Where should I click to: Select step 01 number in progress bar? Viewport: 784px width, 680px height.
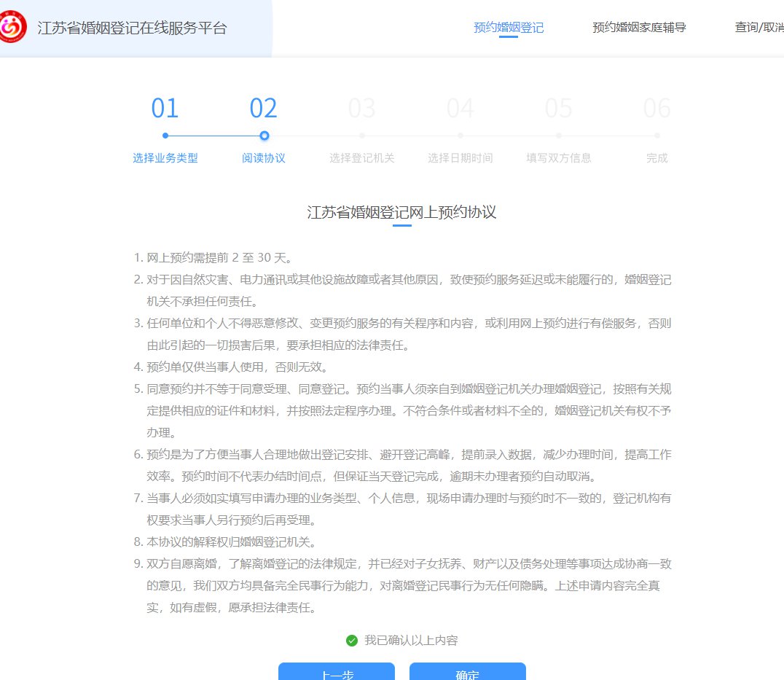(165, 109)
